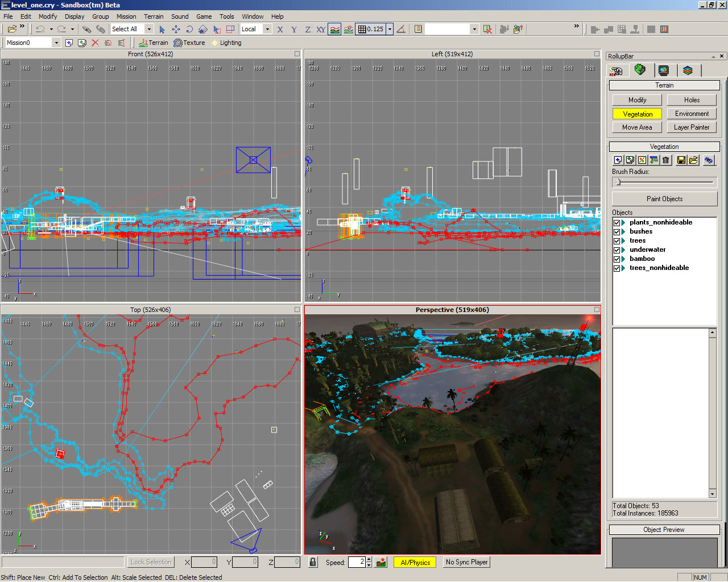Image resolution: width=728 pixels, height=582 pixels.
Task: Uncheck trees checkbox
Action: 617,241
